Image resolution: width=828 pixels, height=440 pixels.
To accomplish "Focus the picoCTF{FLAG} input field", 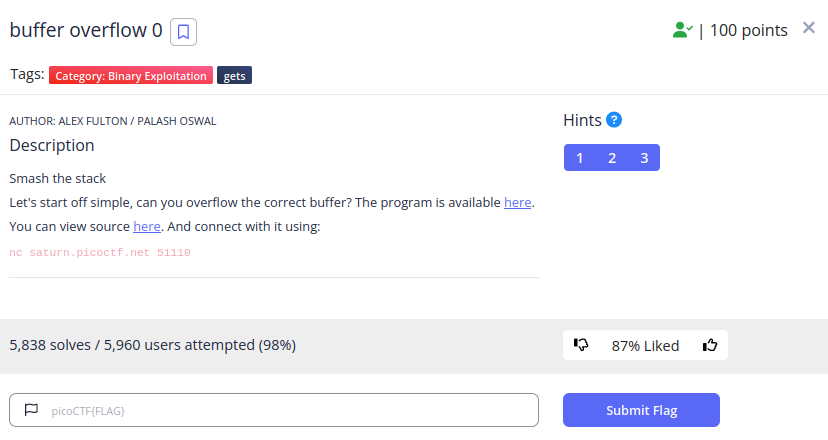I will [274, 410].
